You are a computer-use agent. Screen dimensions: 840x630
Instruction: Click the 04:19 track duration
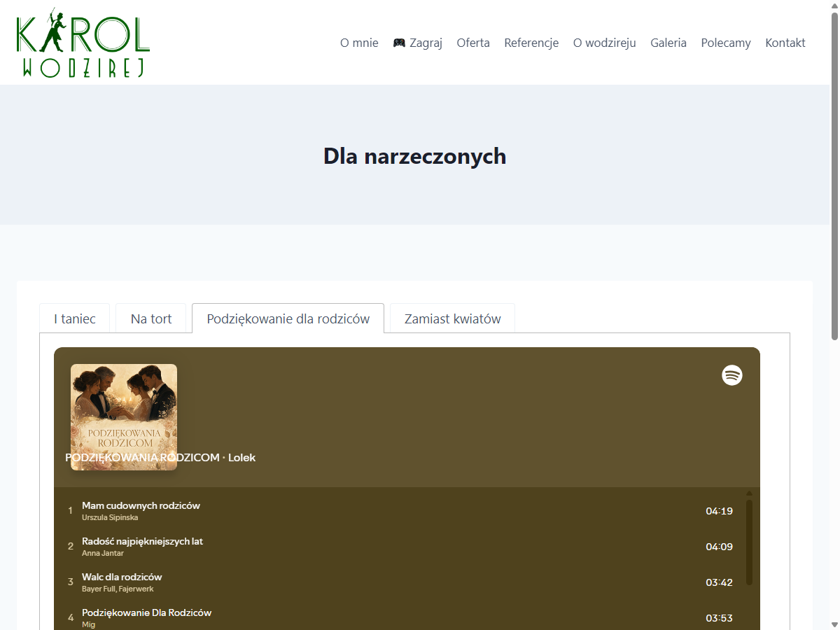(719, 511)
